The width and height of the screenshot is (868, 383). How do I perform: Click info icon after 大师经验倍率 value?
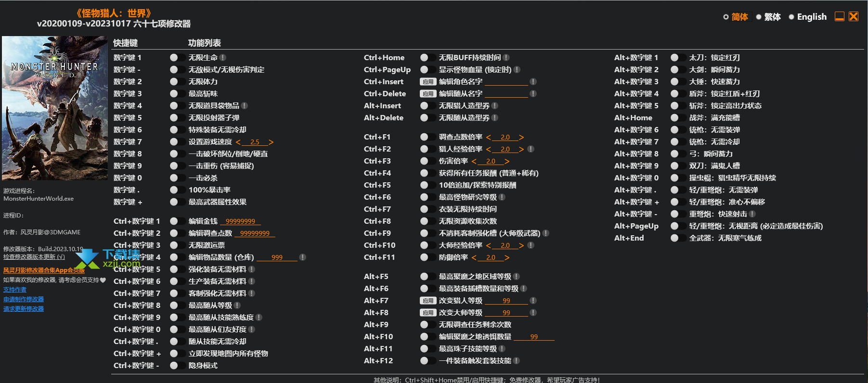tap(531, 245)
